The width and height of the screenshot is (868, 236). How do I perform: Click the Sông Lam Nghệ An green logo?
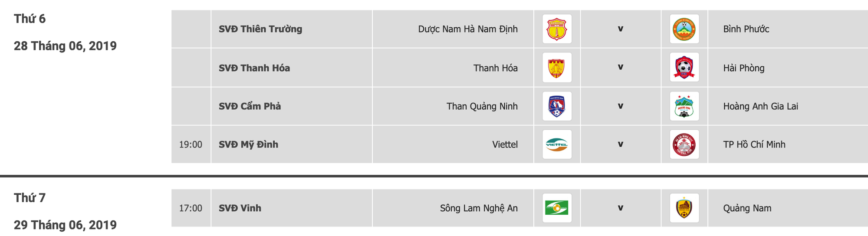click(x=557, y=208)
